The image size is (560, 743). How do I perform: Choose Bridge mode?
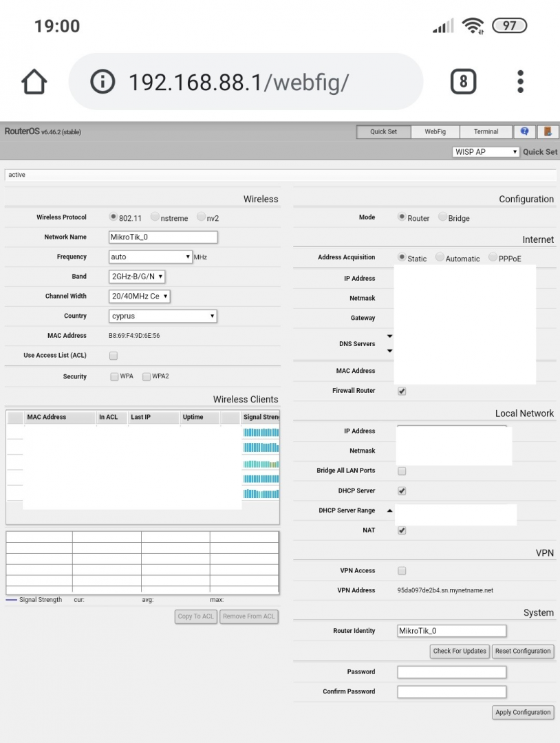(442, 217)
